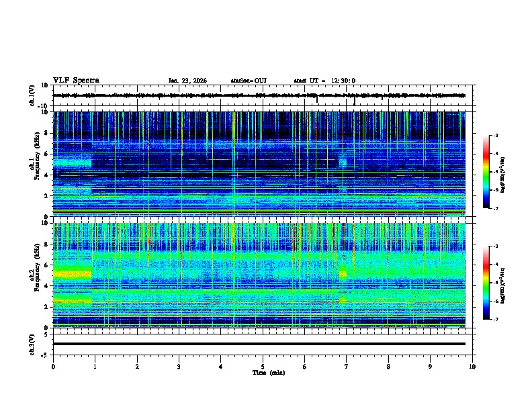Click the ch.1 spectrogram color bar
The image size is (532, 411).
[486, 172]
